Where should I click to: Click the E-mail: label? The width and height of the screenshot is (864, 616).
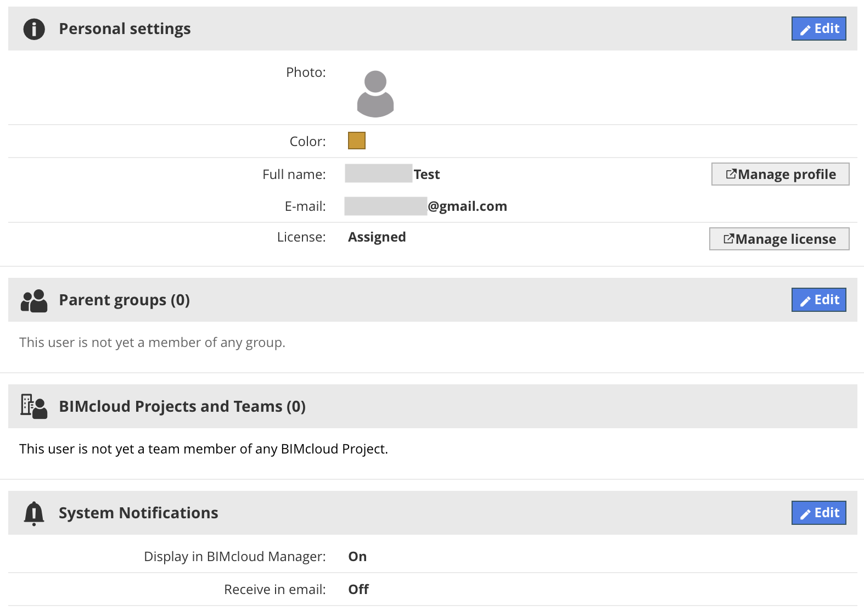(305, 206)
